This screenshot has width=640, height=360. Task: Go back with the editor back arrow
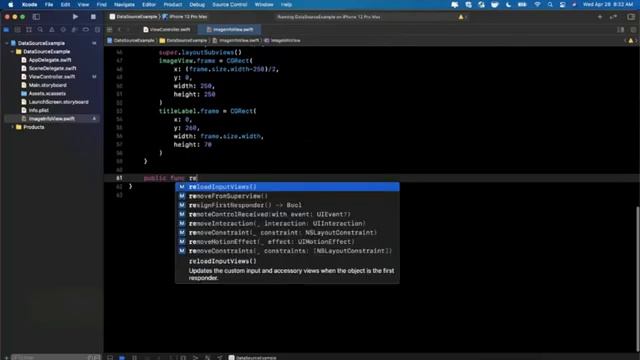click(x=120, y=29)
